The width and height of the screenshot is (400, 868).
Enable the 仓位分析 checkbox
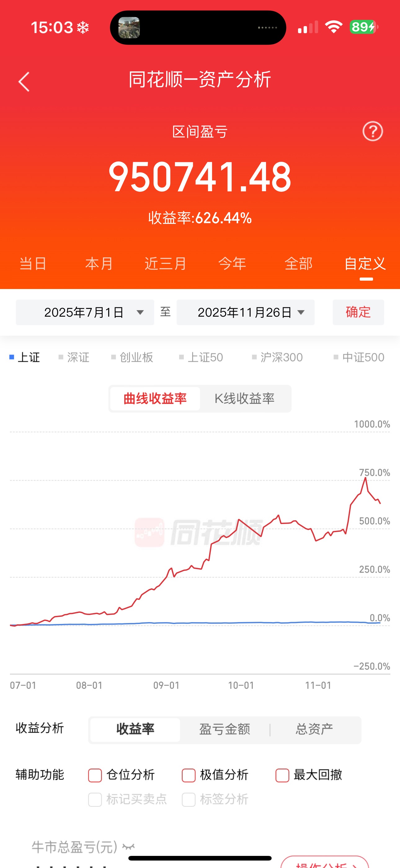coord(95,775)
